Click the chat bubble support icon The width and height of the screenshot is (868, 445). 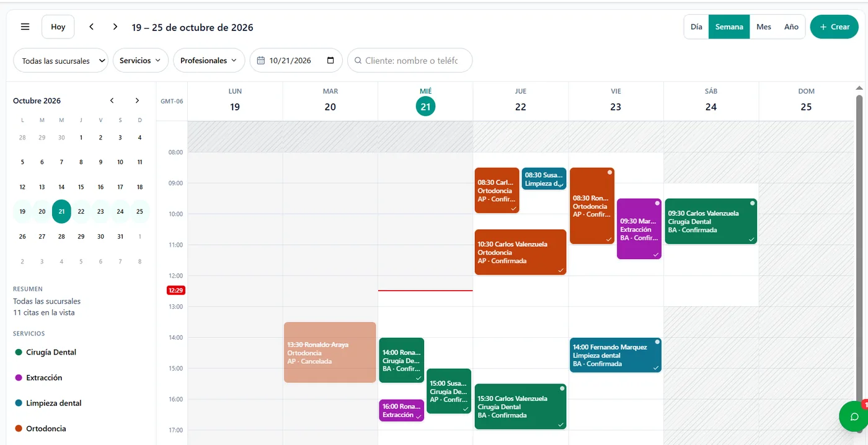(854, 416)
